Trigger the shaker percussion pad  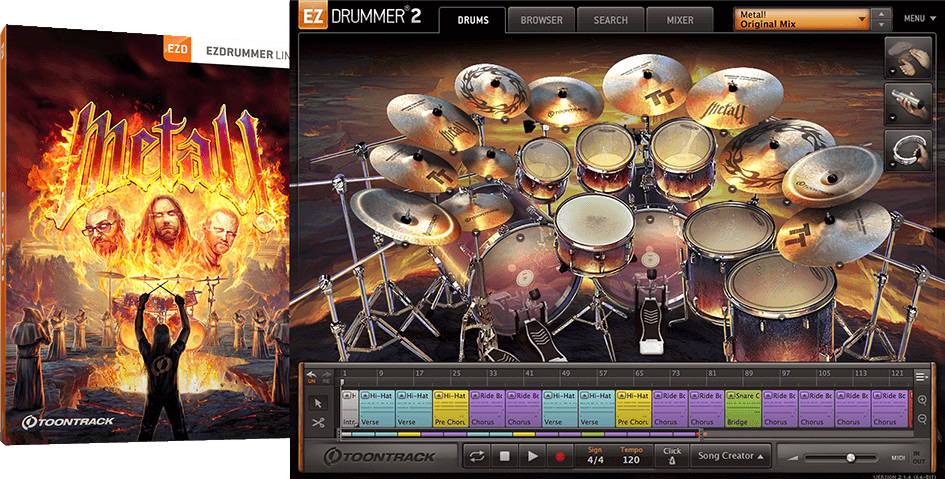click(x=909, y=104)
